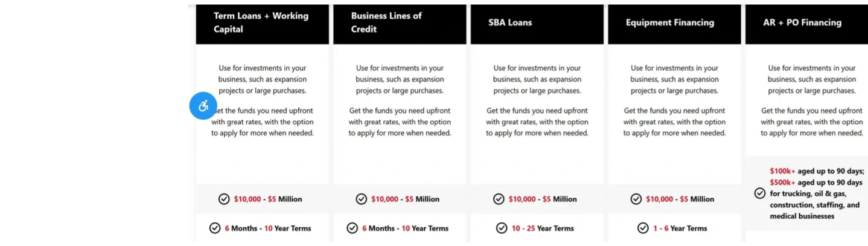Select the Term Loans + Working Capital header
The image size is (868, 246).
click(x=261, y=22)
